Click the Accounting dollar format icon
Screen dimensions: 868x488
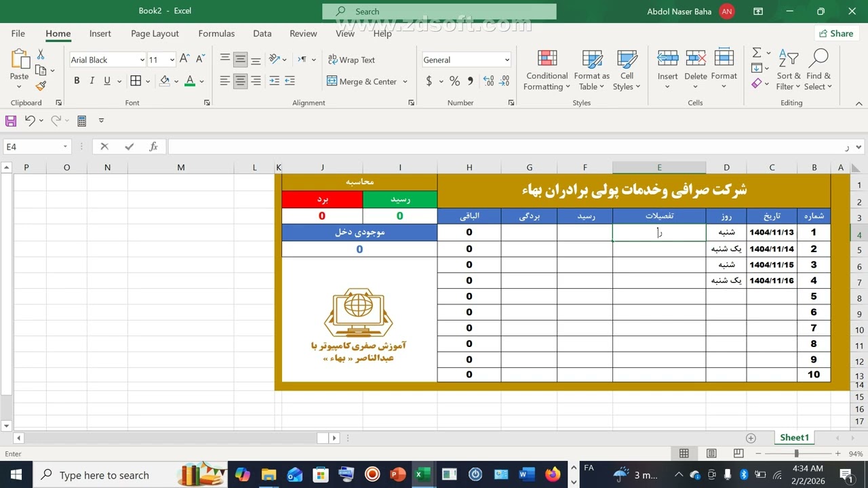429,81
